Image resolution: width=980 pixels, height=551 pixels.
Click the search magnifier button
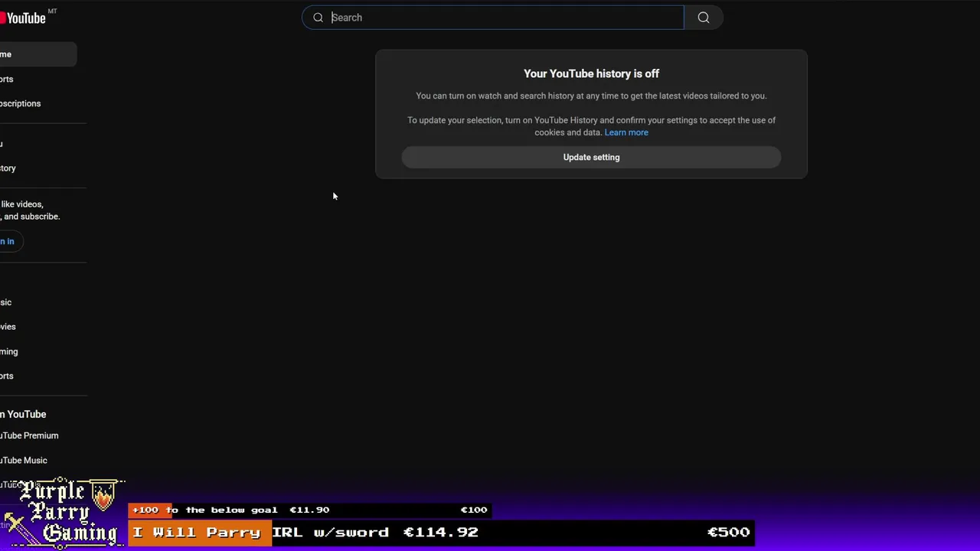pyautogui.click(x=704, y=18)
